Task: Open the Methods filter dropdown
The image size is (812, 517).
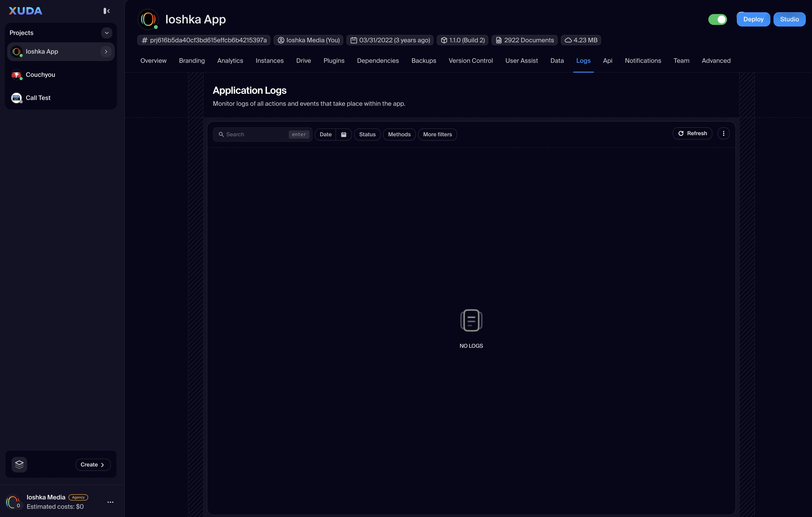Action: pos(399,134)
